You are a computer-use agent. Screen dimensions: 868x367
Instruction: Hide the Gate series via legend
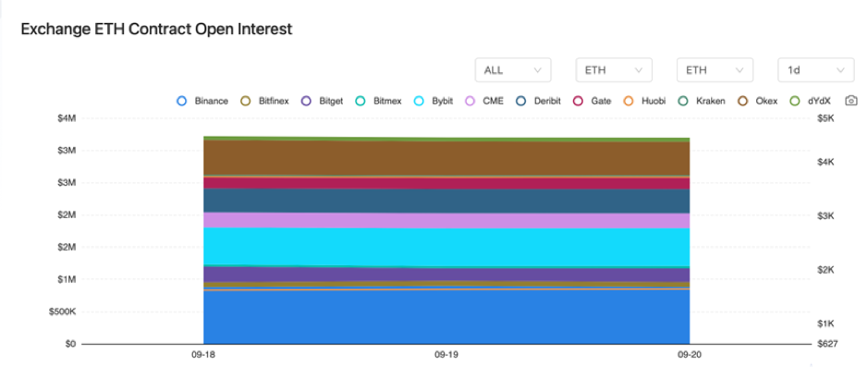pyautogui.click(x=578, y=101)
